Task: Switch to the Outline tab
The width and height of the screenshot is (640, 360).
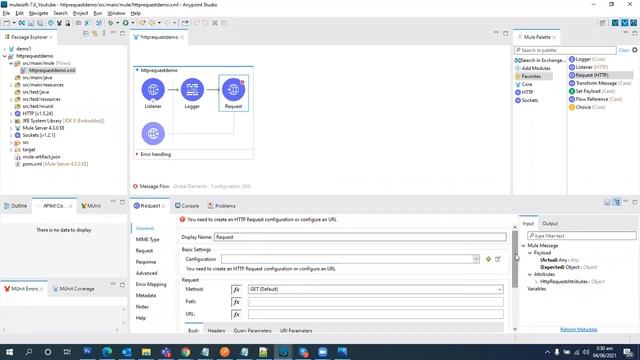Action: tap(16, 206)
